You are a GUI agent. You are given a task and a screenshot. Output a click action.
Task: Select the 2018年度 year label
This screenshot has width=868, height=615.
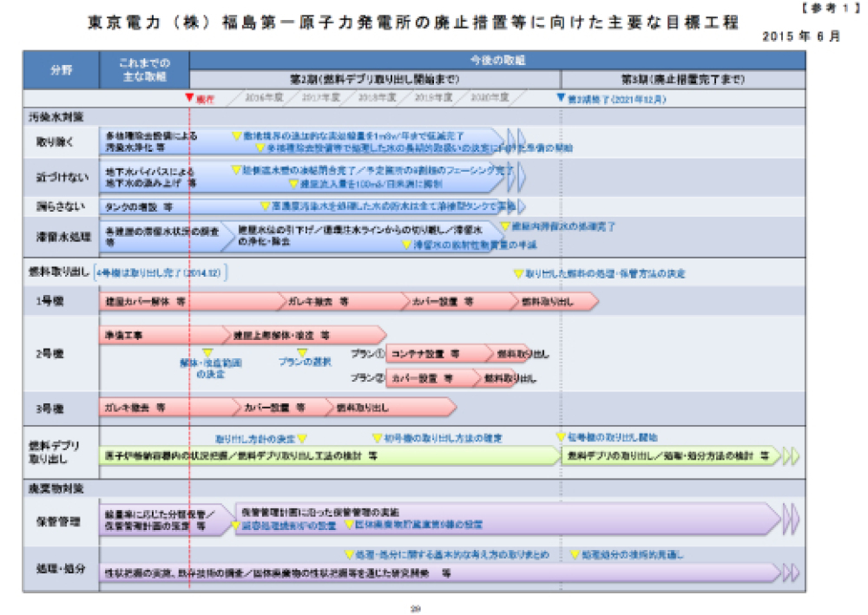377,98
